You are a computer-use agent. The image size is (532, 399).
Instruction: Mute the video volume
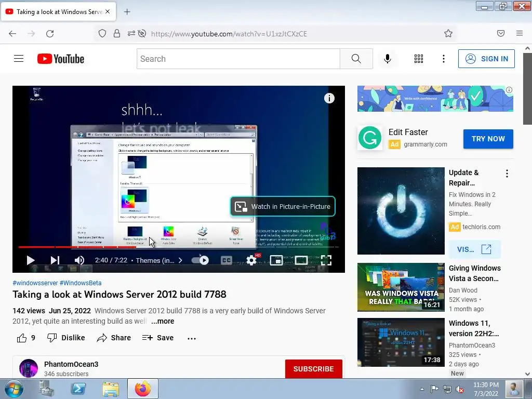coord(79,260)
